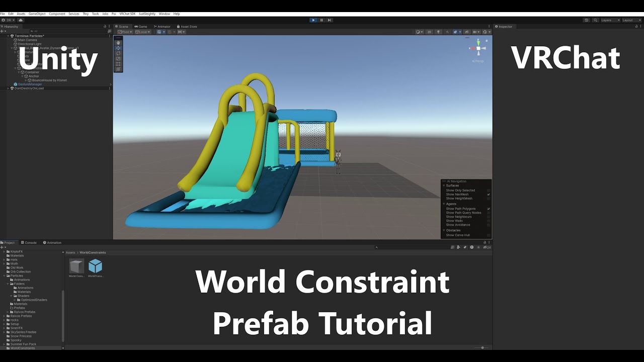Open the Window menu
This screenshot has height=362, width=644.
click(164, 14)
